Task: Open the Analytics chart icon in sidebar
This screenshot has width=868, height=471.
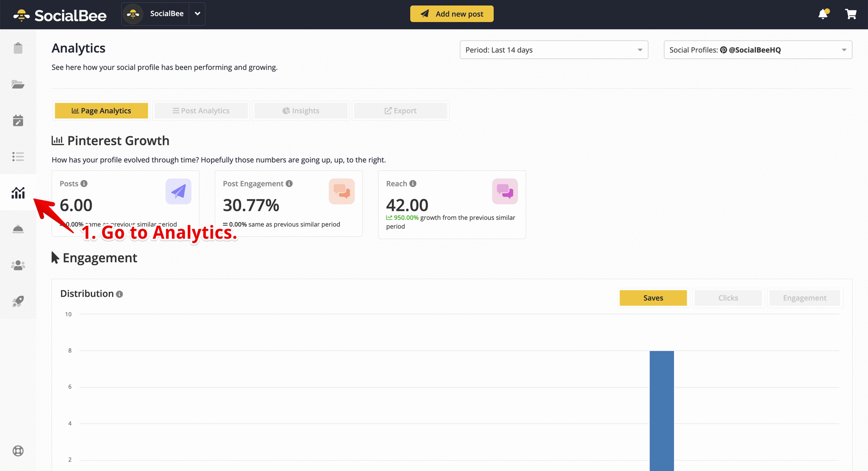Action: (18, 193)
